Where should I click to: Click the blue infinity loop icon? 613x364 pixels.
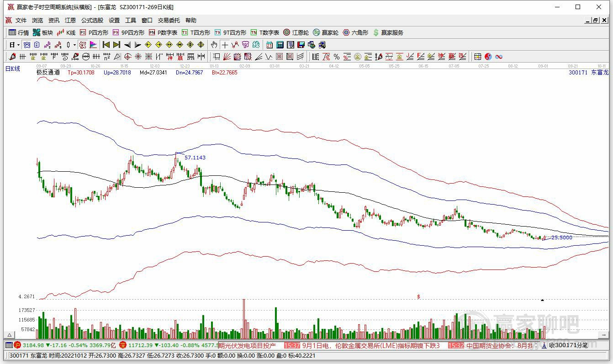pos(499,57)
